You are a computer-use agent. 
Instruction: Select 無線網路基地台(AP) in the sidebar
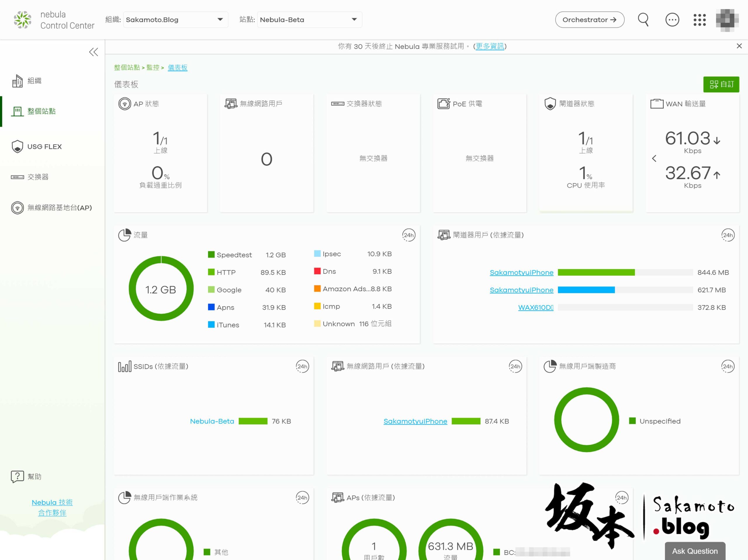(51, 208)
